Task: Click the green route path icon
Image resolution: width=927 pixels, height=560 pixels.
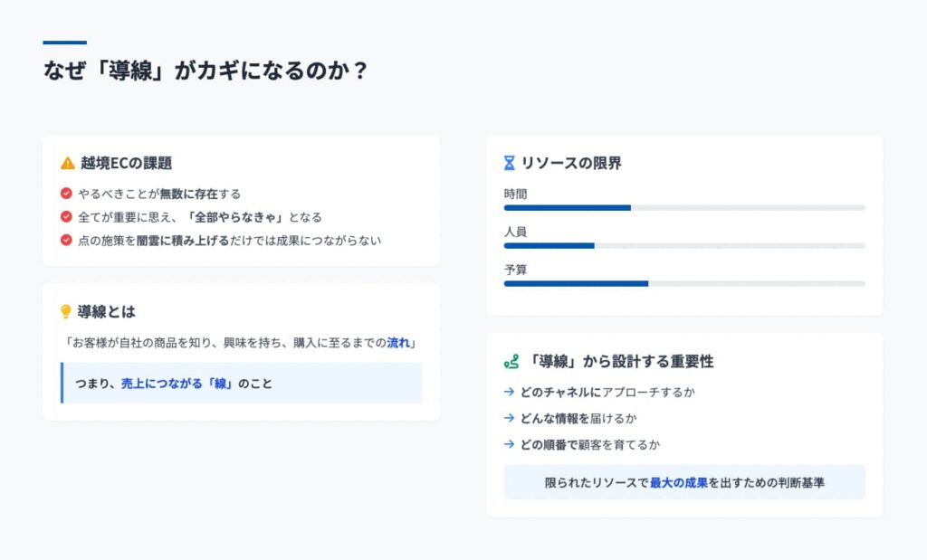Action: coord(511,362)
